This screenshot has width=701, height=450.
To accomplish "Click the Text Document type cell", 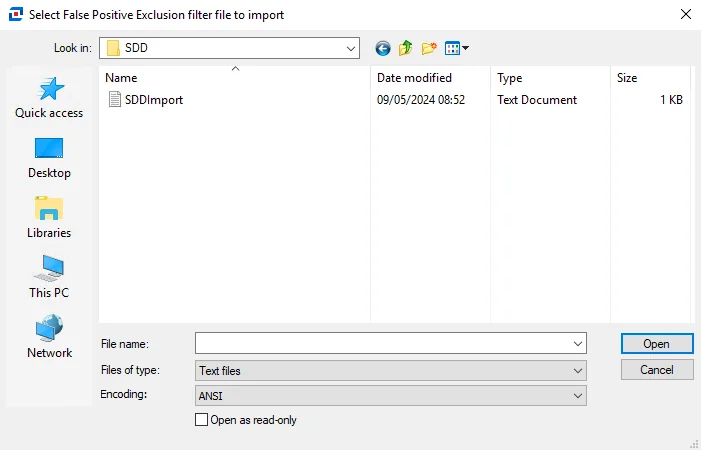I will [x=537, y=100].
